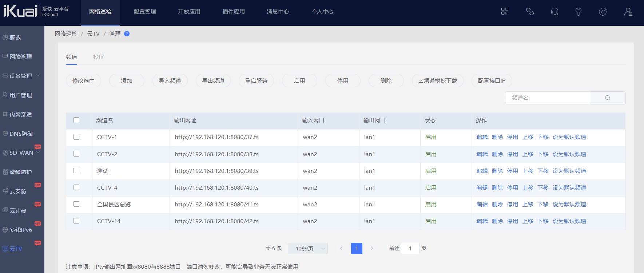Click the 频道名 search input field
Viewport: 644px width, 273px height.
pos(548,98)
